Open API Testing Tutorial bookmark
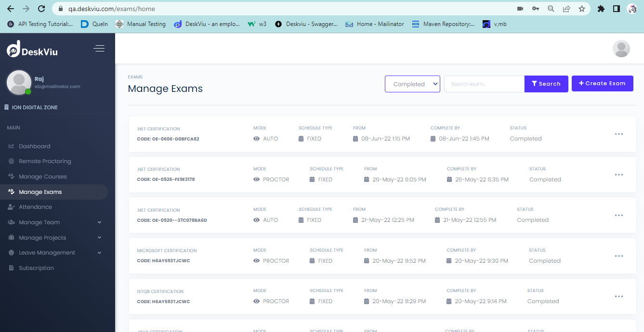The height and width of the screenshot is (332, 644). tap(40, 24)
